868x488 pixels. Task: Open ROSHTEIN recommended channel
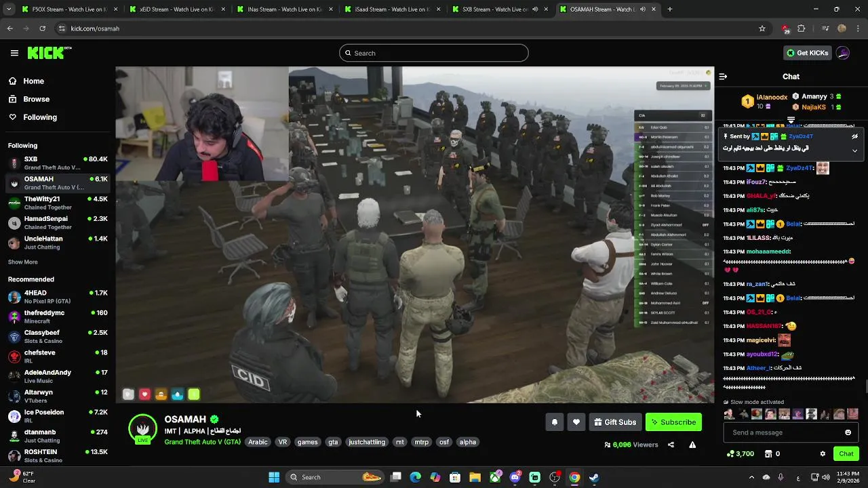click(58, 455)
